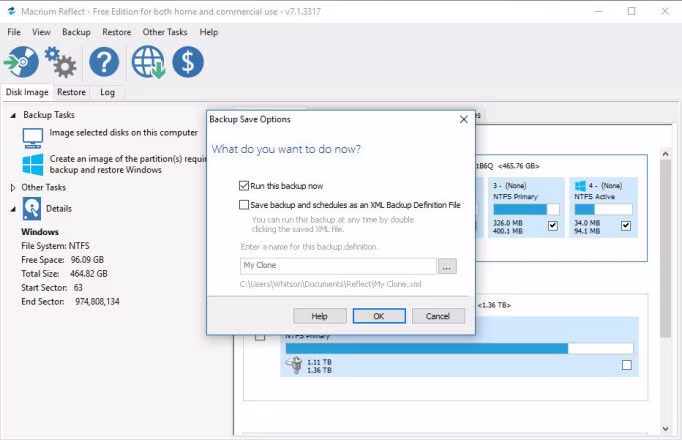Confirm with the OK button

tap(379, 316)
